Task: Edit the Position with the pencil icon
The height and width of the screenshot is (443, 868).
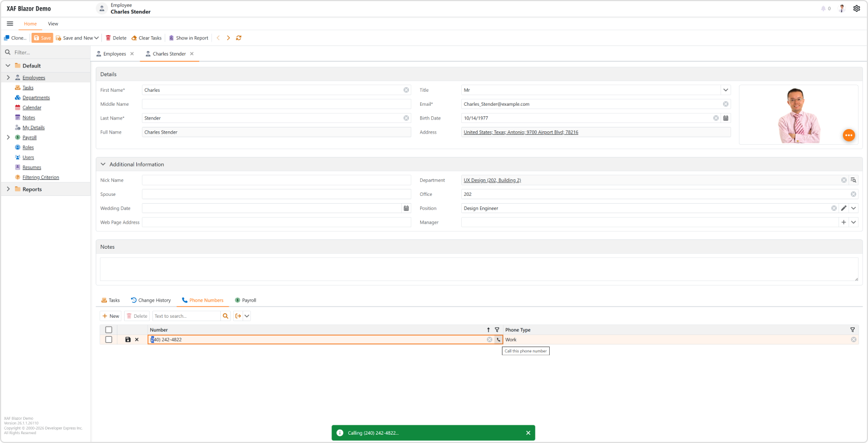Action: (844, 208)
